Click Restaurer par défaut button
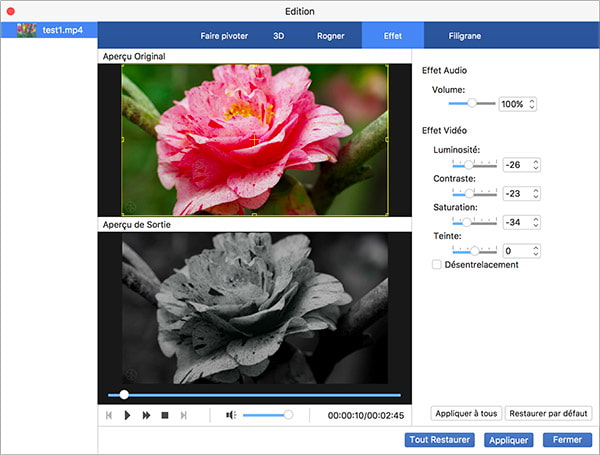The width and height of the screenshot is (600, 455). [x=548, y=414]
